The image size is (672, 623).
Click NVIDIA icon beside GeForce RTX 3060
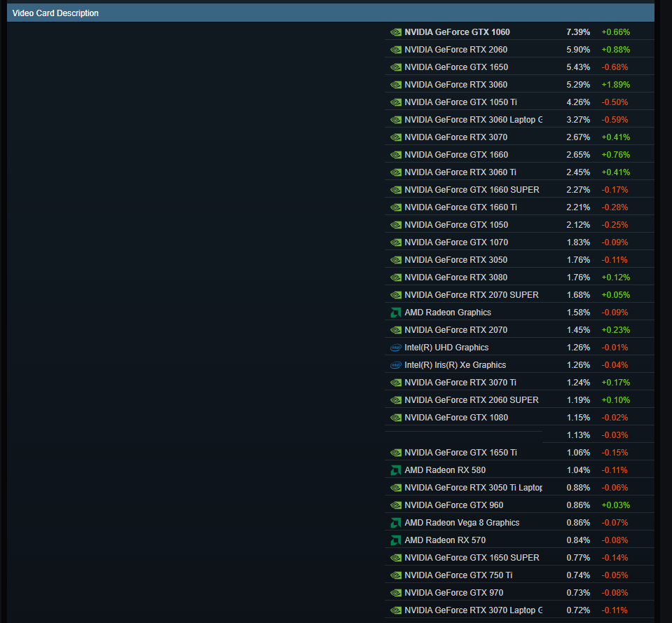[396, 85]
